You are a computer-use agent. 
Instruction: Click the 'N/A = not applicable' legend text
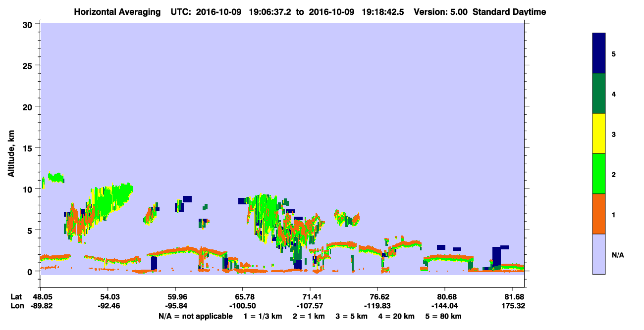(195, 316)
